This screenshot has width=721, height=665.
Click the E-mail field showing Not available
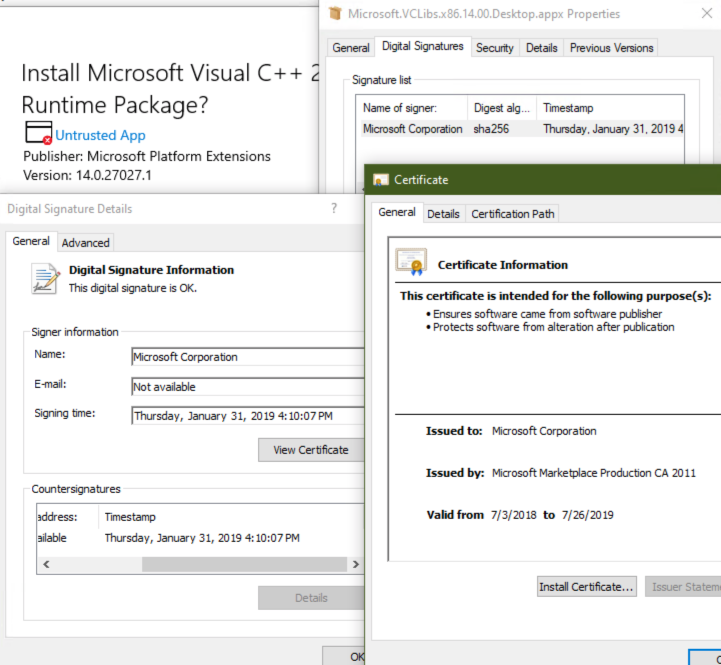pos(247,387)
